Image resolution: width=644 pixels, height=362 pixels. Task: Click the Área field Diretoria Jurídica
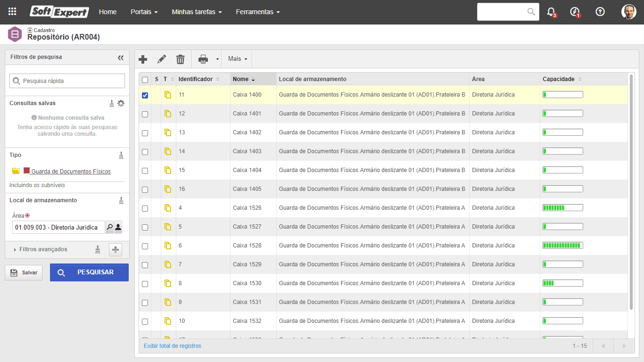click(58, 227)
